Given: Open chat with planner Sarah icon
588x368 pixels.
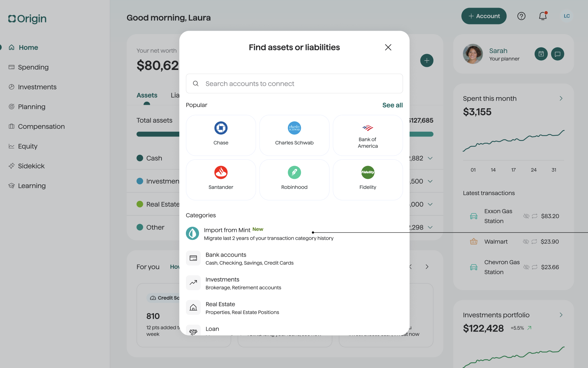Looking at the screenshot, I should tap(558, 54).
